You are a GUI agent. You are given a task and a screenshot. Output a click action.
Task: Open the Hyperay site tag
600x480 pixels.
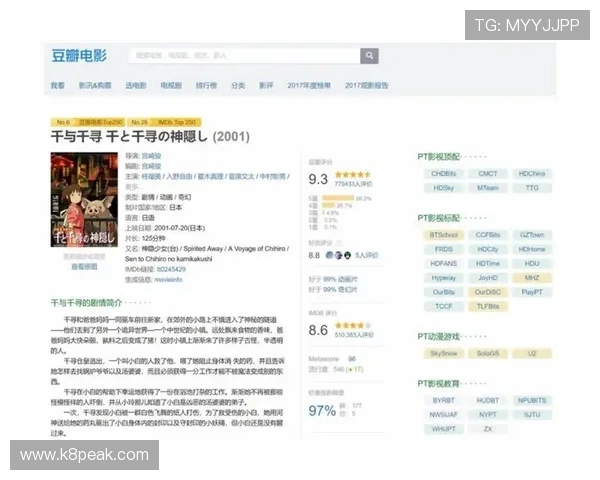(444, 278)
